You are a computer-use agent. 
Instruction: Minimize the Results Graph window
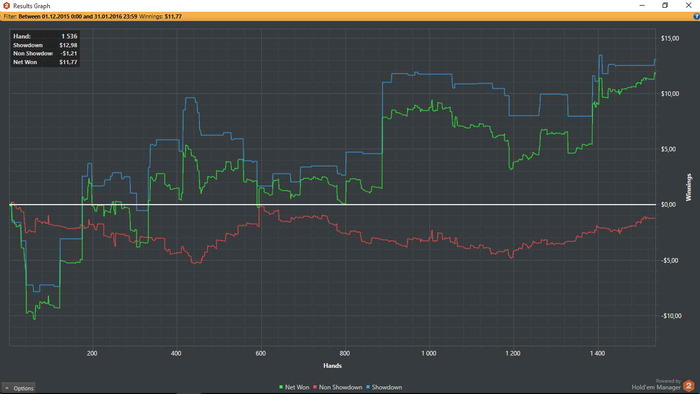(x=642, y=5)
